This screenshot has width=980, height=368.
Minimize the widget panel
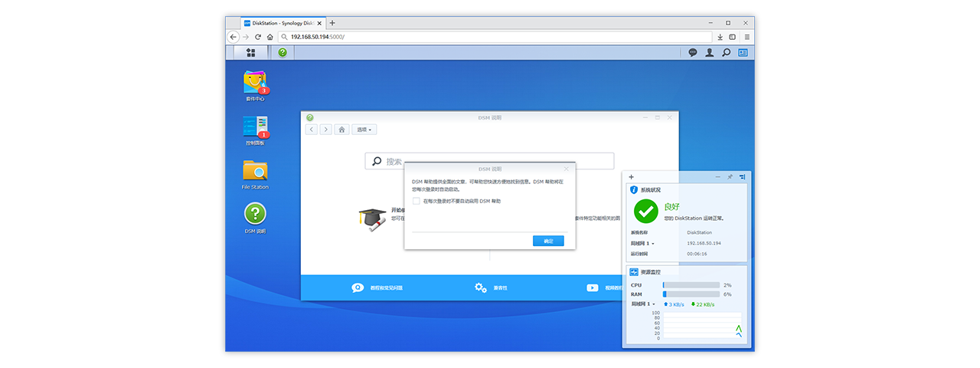[x=717, y=177]
